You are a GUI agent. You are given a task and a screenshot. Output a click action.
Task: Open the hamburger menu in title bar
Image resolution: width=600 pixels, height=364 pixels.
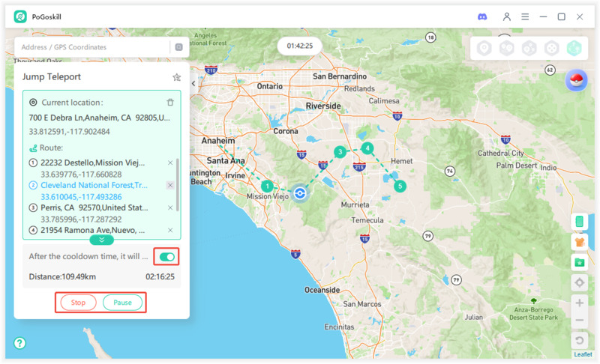tap(525, 16)
